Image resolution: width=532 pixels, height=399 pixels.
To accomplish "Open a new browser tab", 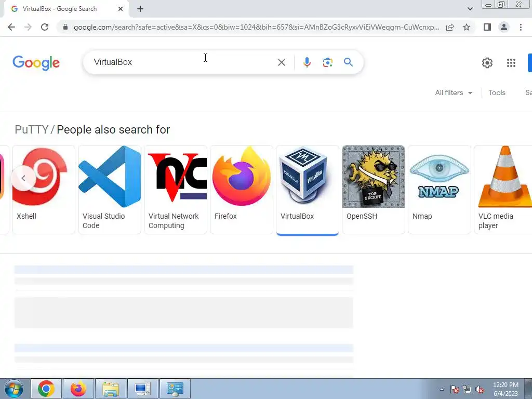I will click(x=140, y=9).
